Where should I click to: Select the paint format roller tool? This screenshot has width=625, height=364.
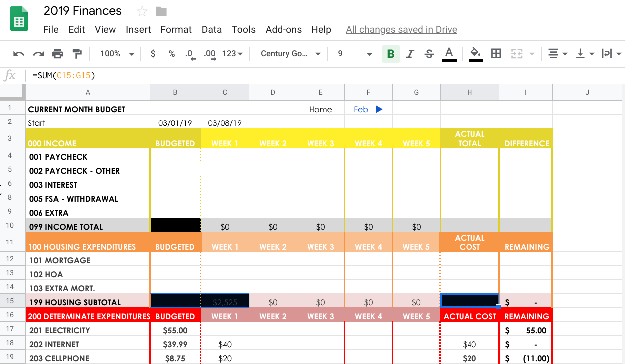coord(77,54)
